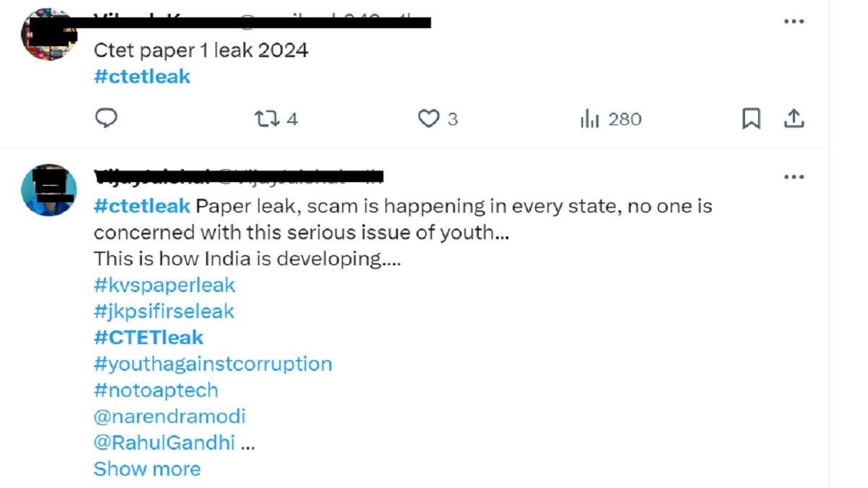Open more options menu on second tweet
This screenshot has width=868, height=488.
tap(794, 177)
